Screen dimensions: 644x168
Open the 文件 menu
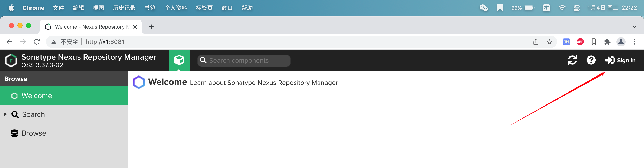(x=58, y=8)
